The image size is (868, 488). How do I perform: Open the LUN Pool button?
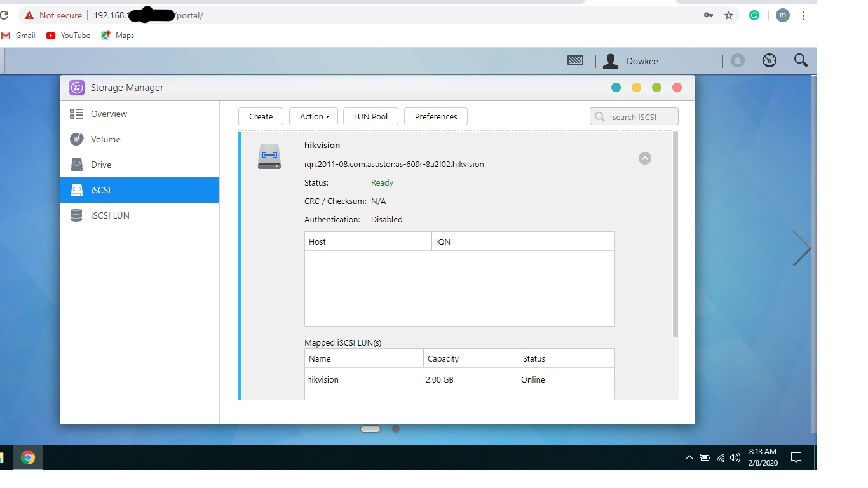[x=370, y=116]
